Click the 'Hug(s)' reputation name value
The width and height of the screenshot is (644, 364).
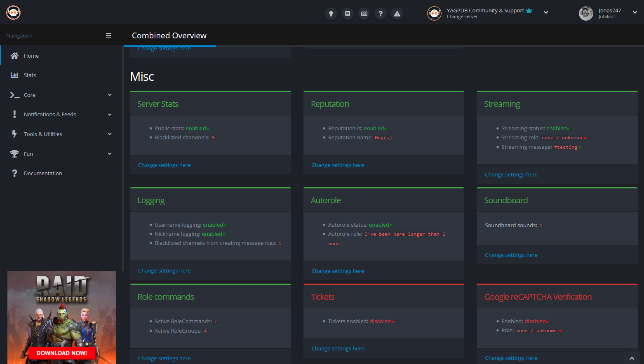coord(383,138)
